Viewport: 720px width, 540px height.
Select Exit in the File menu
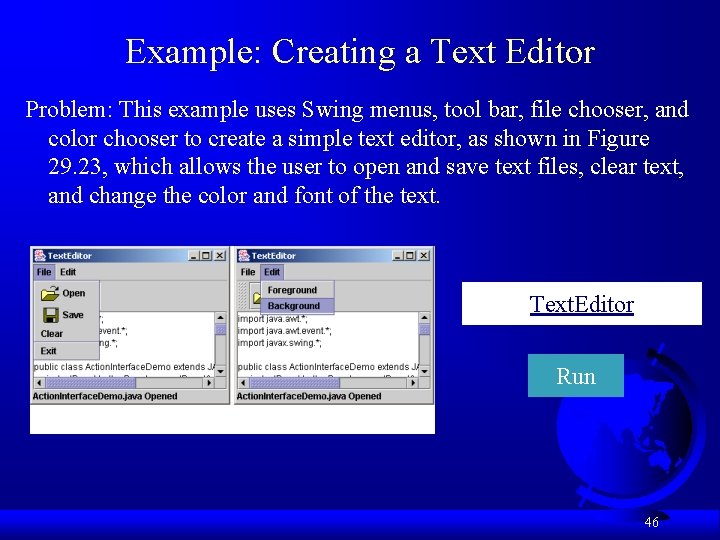click(x=67, y=351)
